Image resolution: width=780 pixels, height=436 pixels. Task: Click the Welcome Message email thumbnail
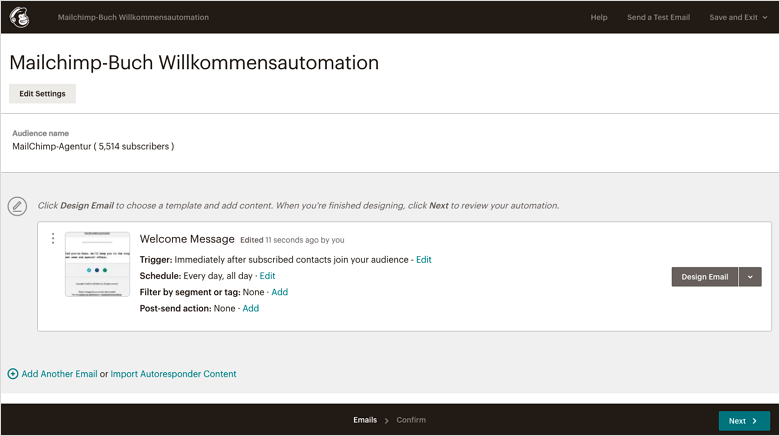tap(97, 264)
